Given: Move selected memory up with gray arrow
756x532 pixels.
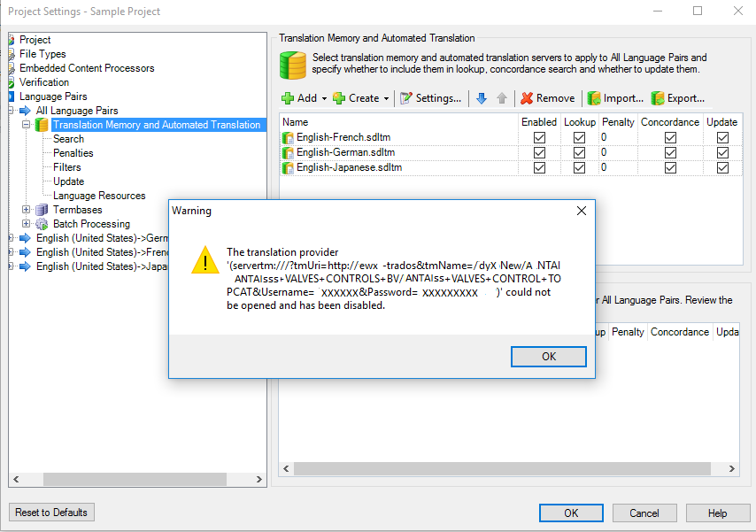Looking at the screenshot, I should click(x=502, y=98).
